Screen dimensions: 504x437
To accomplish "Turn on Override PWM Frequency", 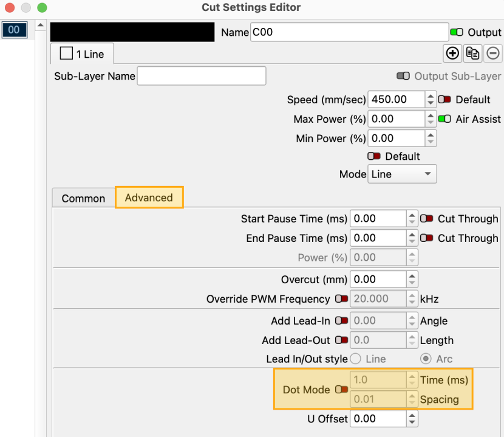I will pos(341,299).
